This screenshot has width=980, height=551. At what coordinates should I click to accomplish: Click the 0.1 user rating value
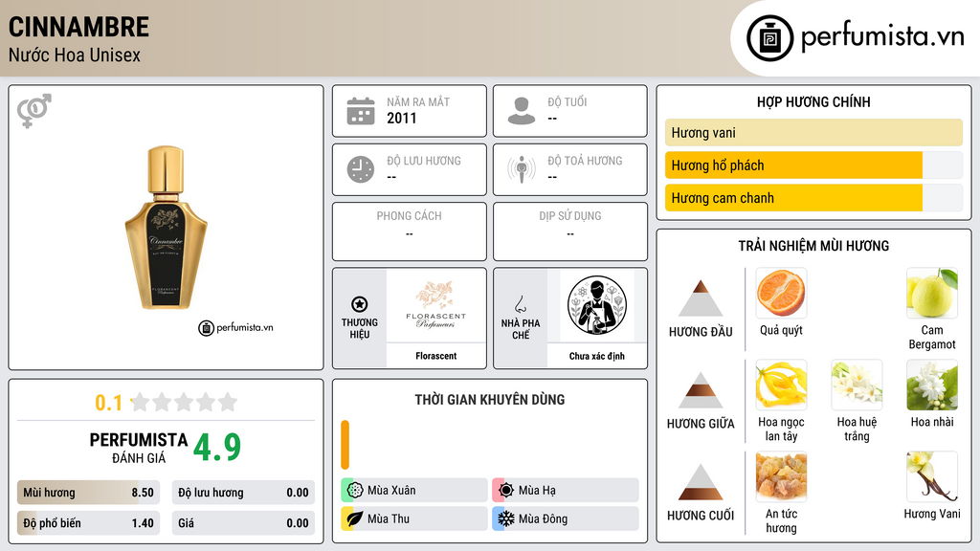coord(109,403)
